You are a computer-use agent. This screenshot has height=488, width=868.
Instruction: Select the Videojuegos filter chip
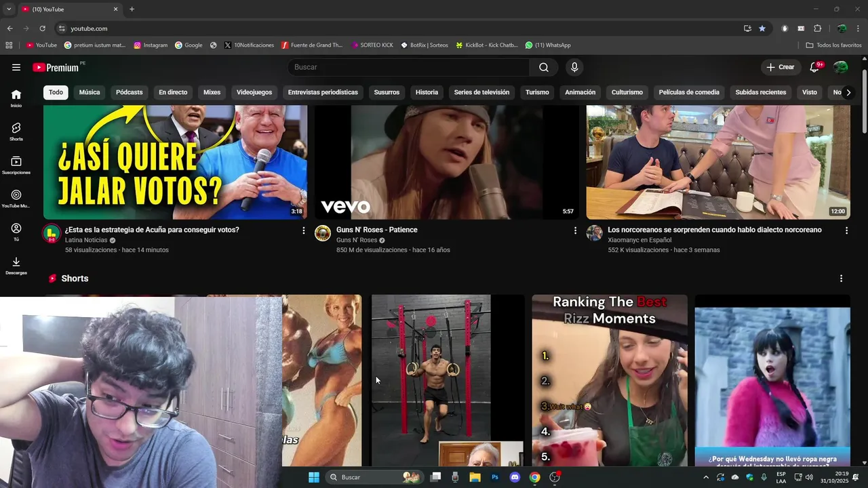click(254, 92)
